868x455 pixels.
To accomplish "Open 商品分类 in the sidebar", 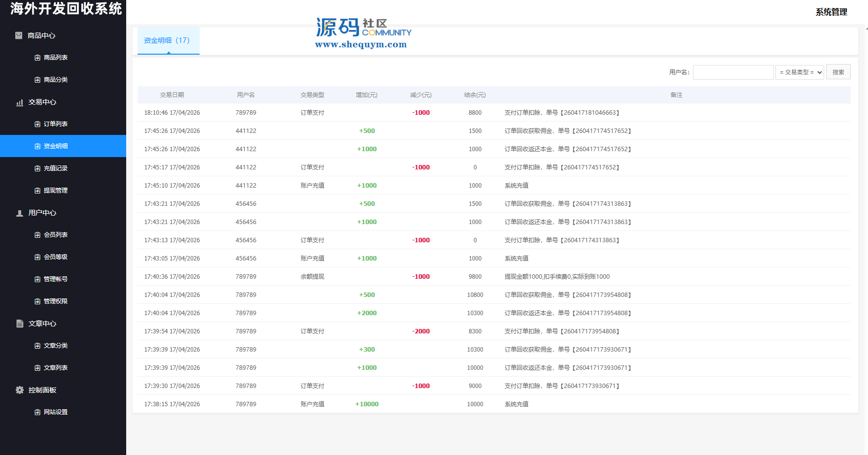I will (x=56, y=80).
